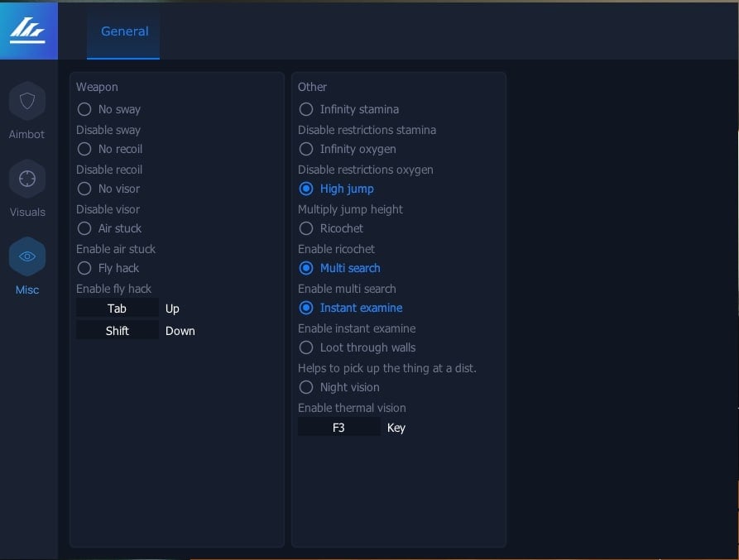Turn off Multi search

(x=306, y=268)
